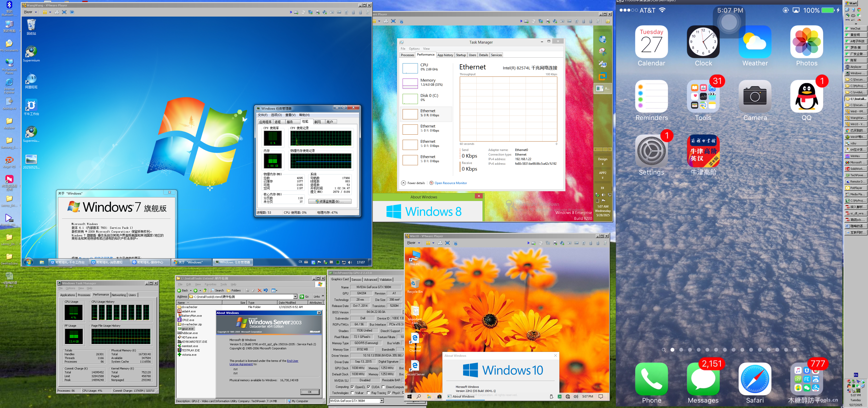Click the red Delete X in Explorer toolbar

[x=259, y=290]
